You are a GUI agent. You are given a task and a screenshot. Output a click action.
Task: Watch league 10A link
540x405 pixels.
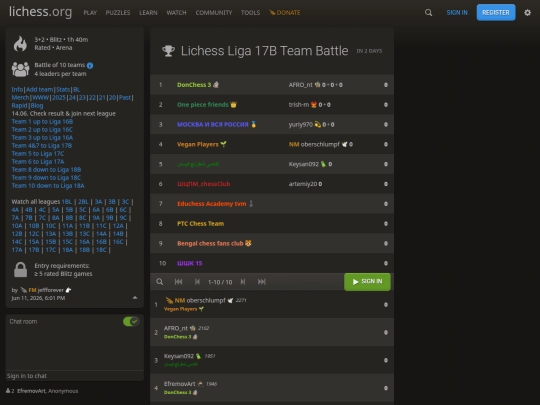pyautogui.click(x=17, y=226)
